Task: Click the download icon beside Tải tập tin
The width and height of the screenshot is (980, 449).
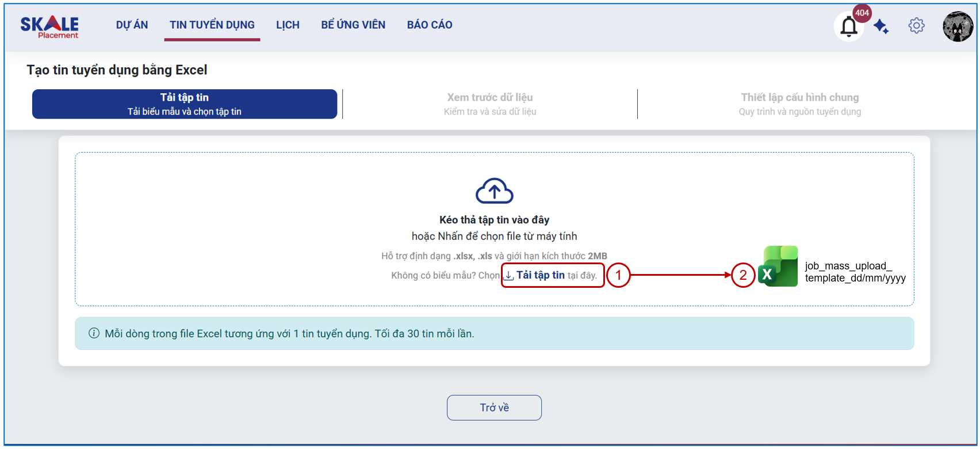Action: tap(509, 276)
